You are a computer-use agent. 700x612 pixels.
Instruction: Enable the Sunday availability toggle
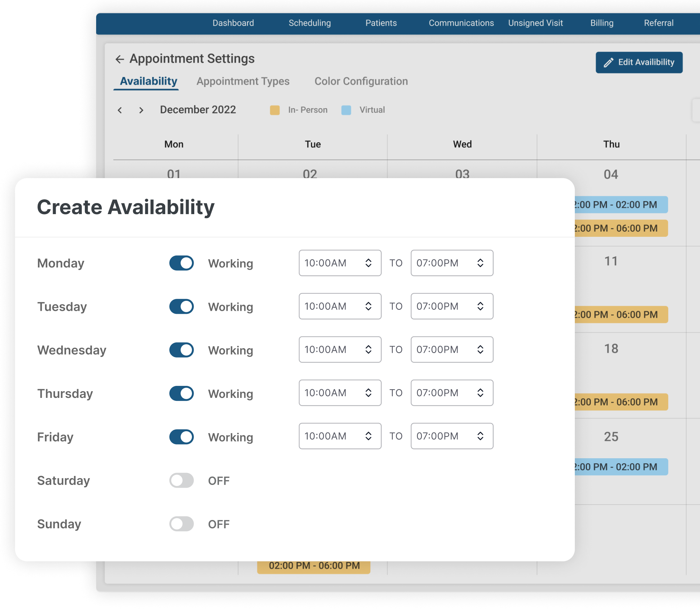click(x=182, y=524)
